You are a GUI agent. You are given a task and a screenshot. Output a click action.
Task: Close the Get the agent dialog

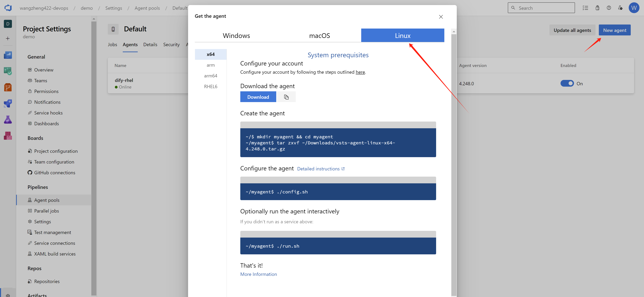[x=441, y=17]
